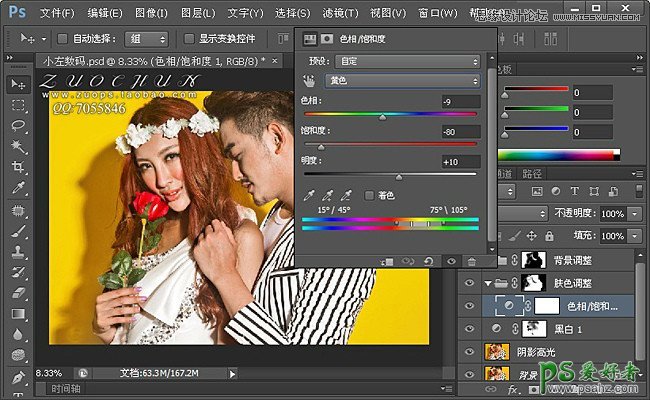Screen dimensions: 650x400
Task: Click the targeted adjustment hand icon
Action: [308, 80]
